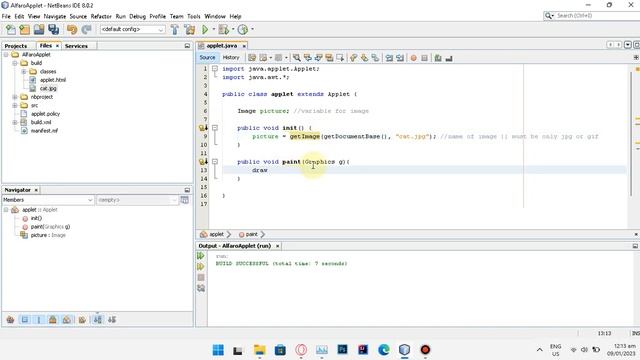Screen dimensions: 640x360
Task: Click the Stop Macro Recording square icon
Action: pyautogui.click(x=424, y=58)
